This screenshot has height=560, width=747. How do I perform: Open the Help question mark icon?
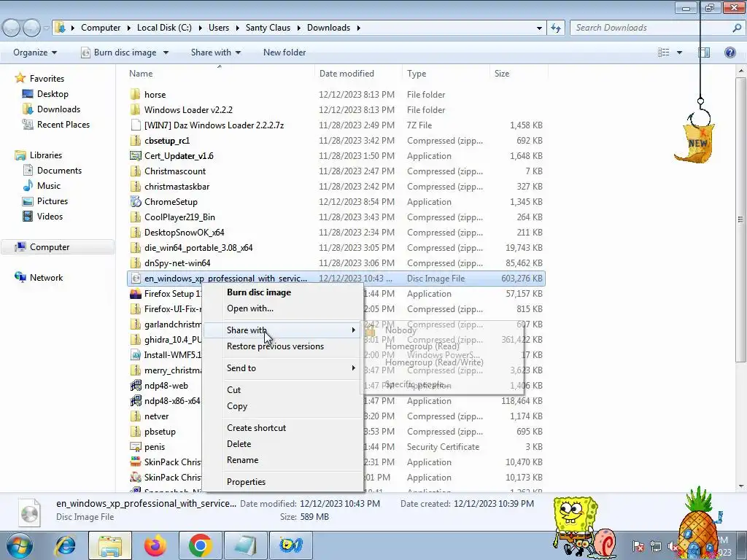coord(729,52)
